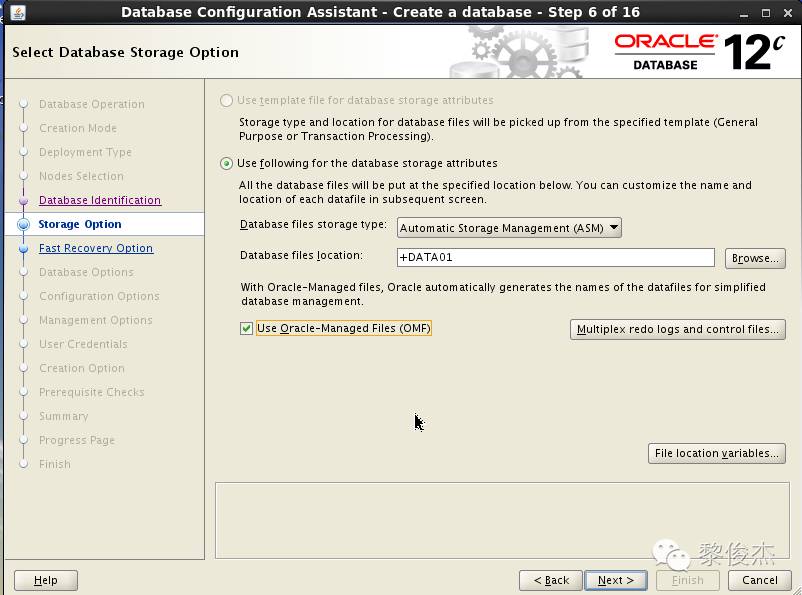Viewport: 802px width, 595px height.
Task: Select the Storage Option step
Action: pyautogui.click(x=80, y=224)
